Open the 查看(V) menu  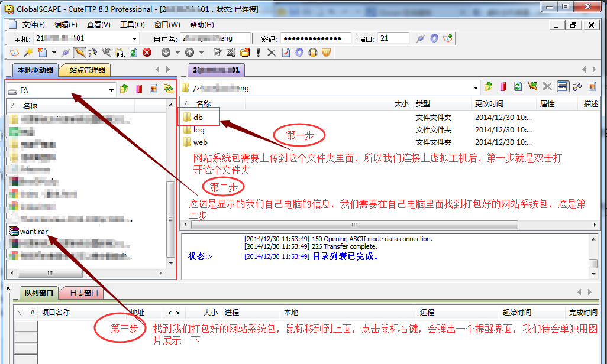pyautogui.click(x=98, y=25)
